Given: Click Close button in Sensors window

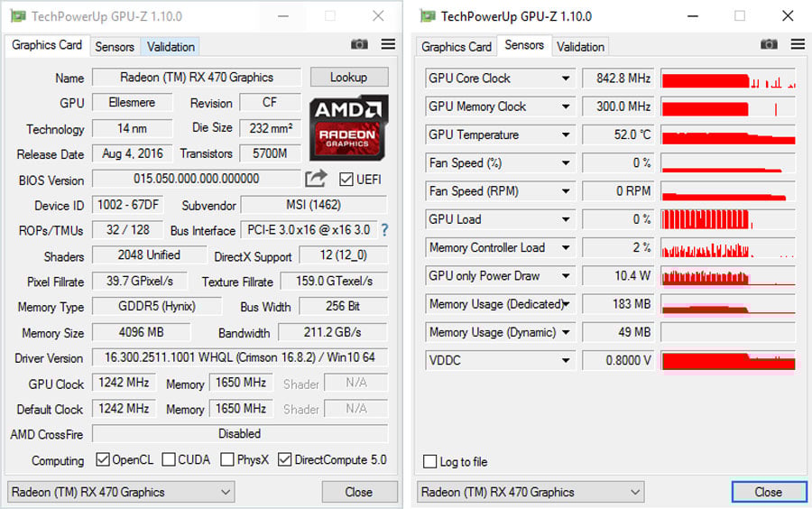Looking at the screenshot, I should pyautogui.click(x=769, y=492).
